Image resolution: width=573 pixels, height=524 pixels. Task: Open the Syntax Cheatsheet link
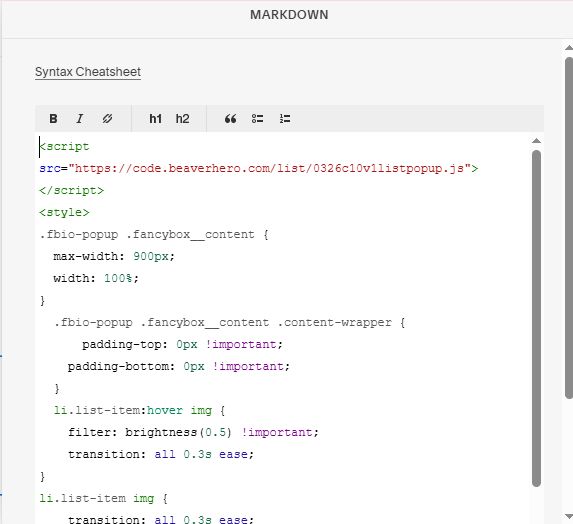88,72
